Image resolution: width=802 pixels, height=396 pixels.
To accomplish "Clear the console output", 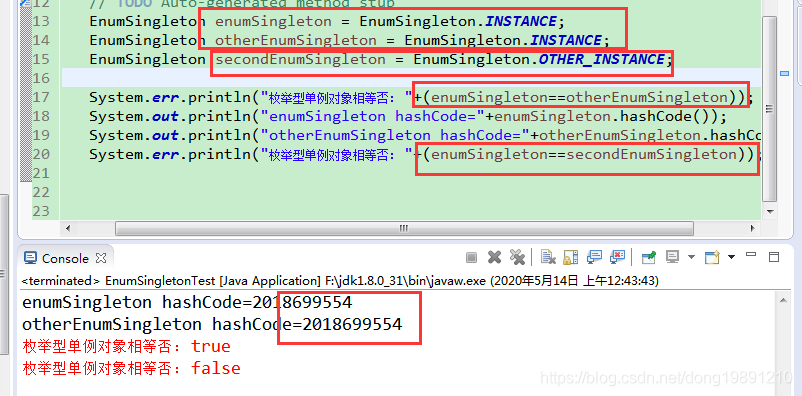I will point(548,257).
